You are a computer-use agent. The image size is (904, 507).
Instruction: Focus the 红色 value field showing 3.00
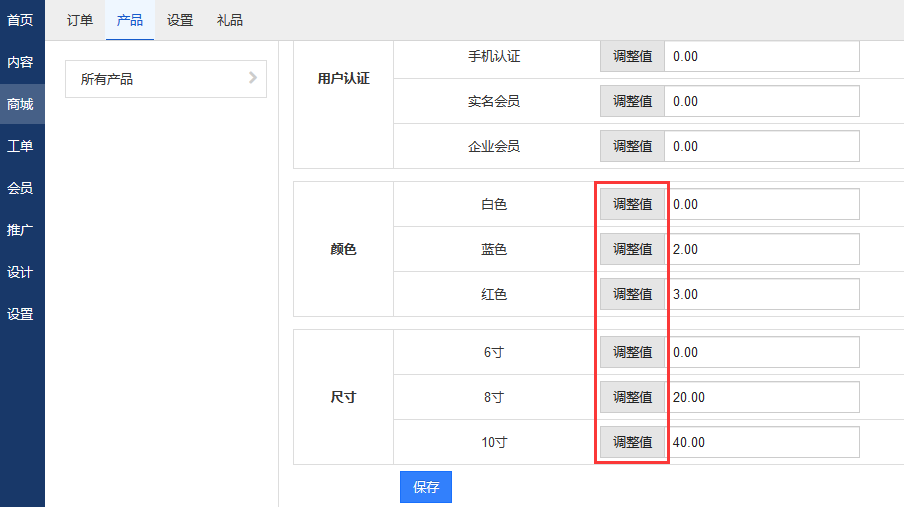pos(762,294)
